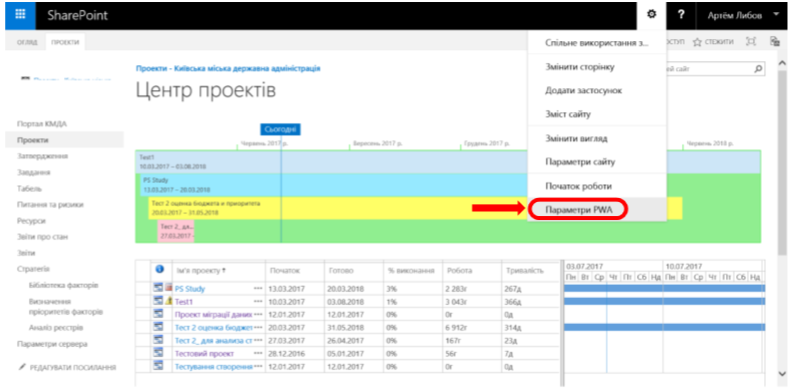Open Стратегія in left navigation
Viewport: 791px width, 388px height.
pos(33,269)
